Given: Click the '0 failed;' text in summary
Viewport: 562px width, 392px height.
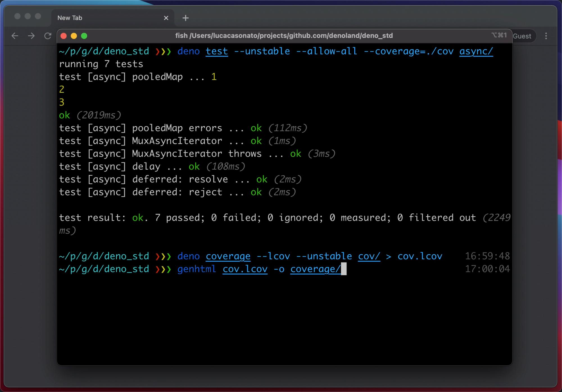Looking at the screenshot, I should (236, 218).
